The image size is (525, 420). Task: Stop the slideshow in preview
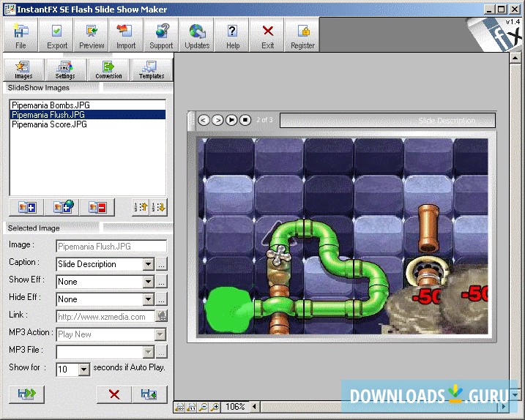[245, 120]
